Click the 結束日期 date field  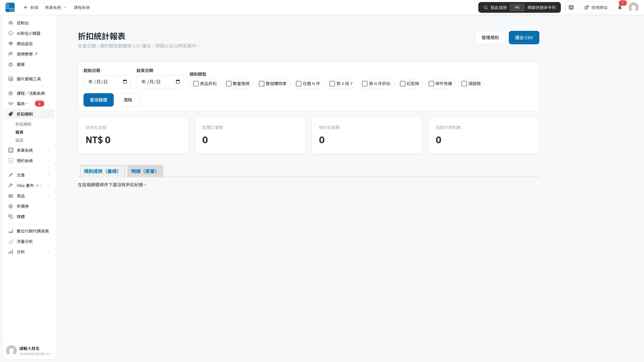click(x=160, y=82)
